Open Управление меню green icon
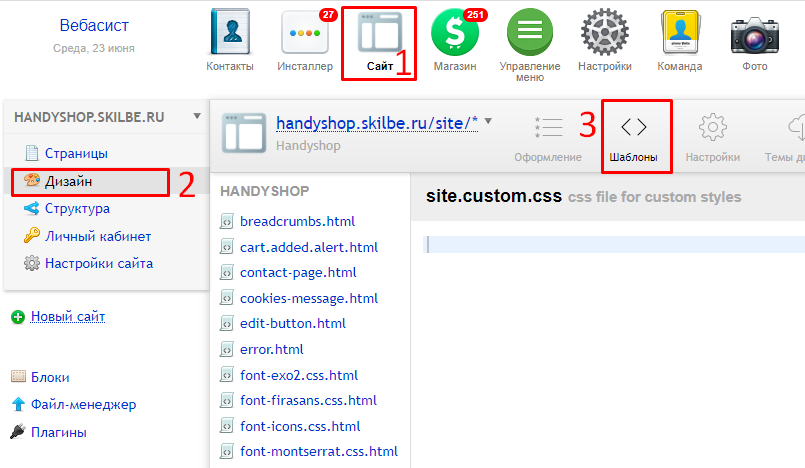The image size is (805, 468). [530, 37]
